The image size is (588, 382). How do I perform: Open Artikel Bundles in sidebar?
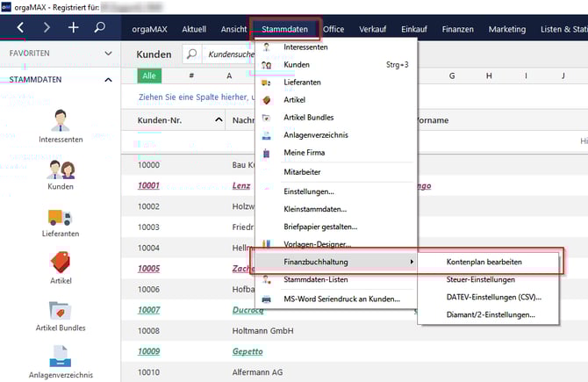[x=61, y=311]
